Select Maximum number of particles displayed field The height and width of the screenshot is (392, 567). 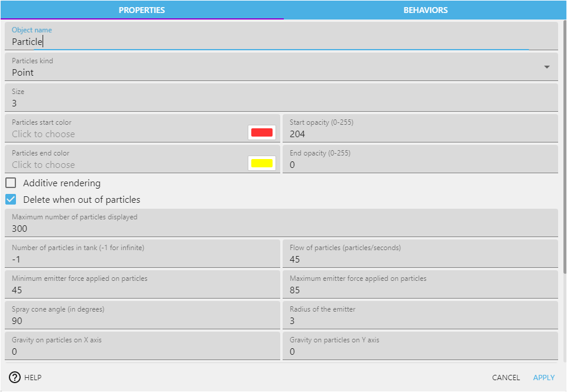click(281, 229)
